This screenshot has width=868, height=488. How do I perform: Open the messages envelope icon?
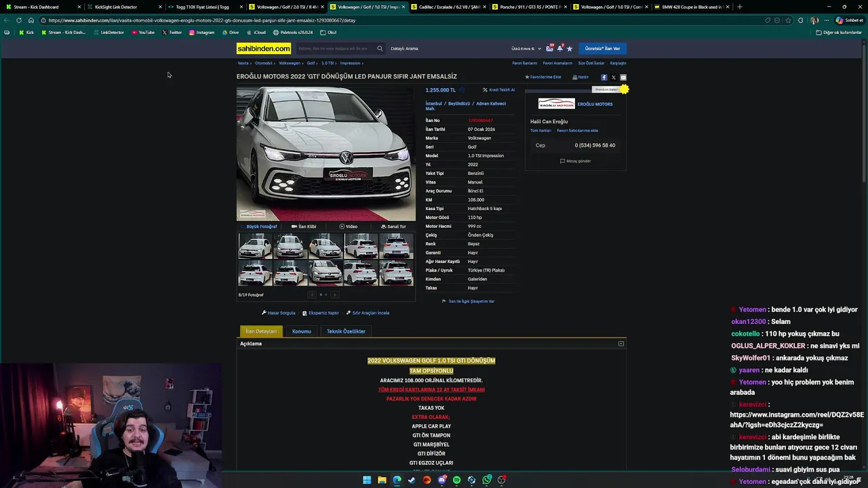coord(550,48)
